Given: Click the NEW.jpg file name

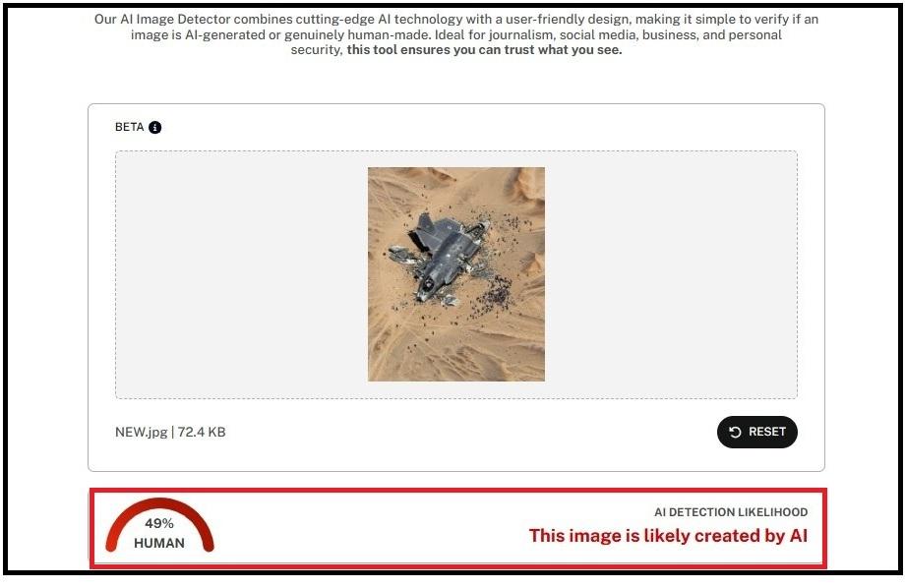Looking at the screenshot, I should (142, 433).
